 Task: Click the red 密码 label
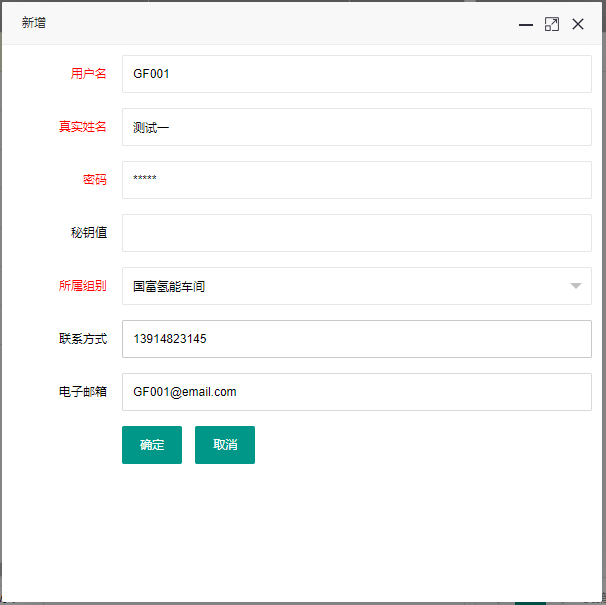(x=95, y=179)
